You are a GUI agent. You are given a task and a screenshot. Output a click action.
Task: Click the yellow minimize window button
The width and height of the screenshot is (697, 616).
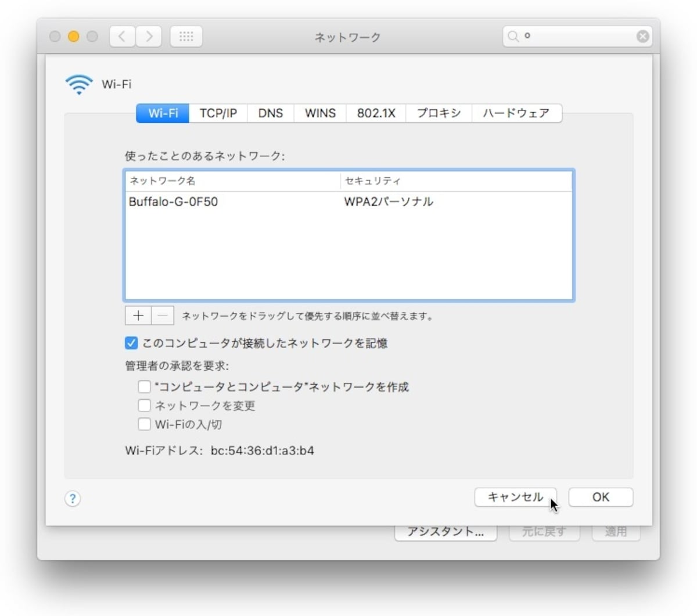(73, 37)
